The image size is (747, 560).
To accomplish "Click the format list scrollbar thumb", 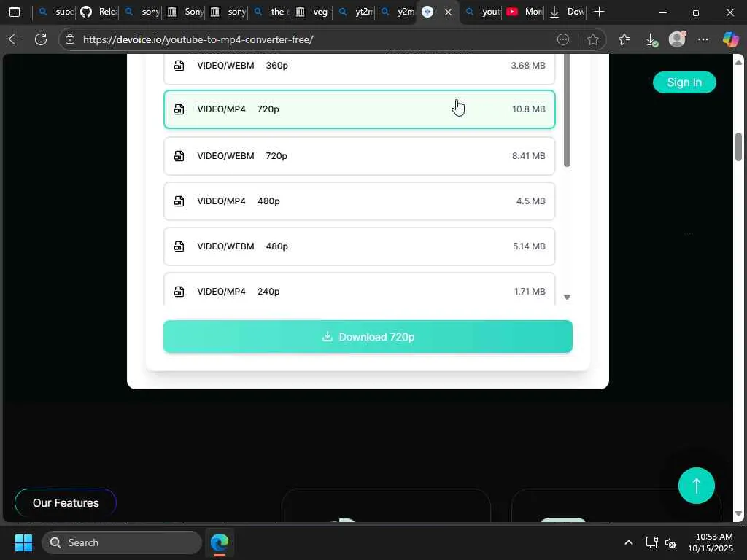I will pos(567,110).
